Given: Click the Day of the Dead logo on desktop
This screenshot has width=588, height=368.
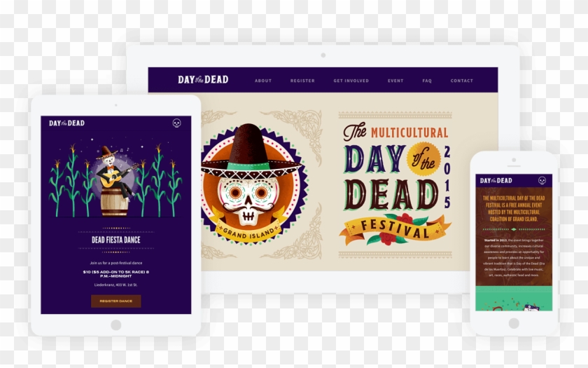Looking at the screenshot, I should pos(203,80).
